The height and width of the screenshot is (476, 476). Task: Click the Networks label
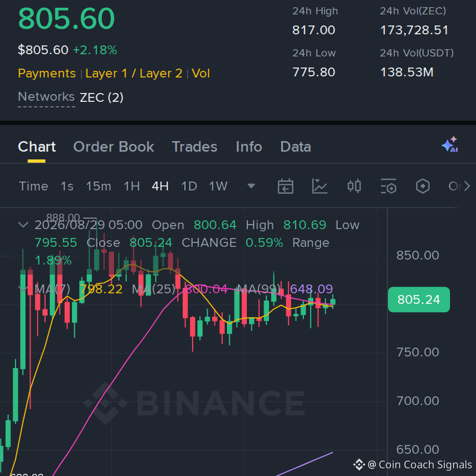46,97
